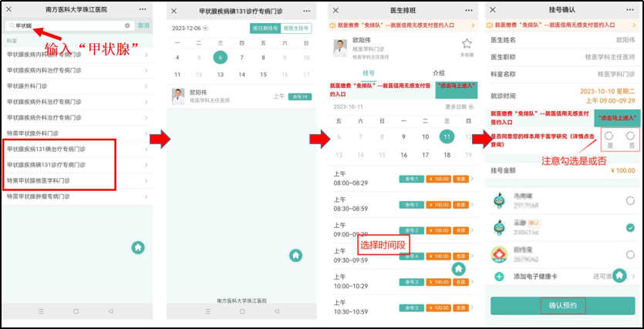Tap 取消 beside the search box

point(143,25)
